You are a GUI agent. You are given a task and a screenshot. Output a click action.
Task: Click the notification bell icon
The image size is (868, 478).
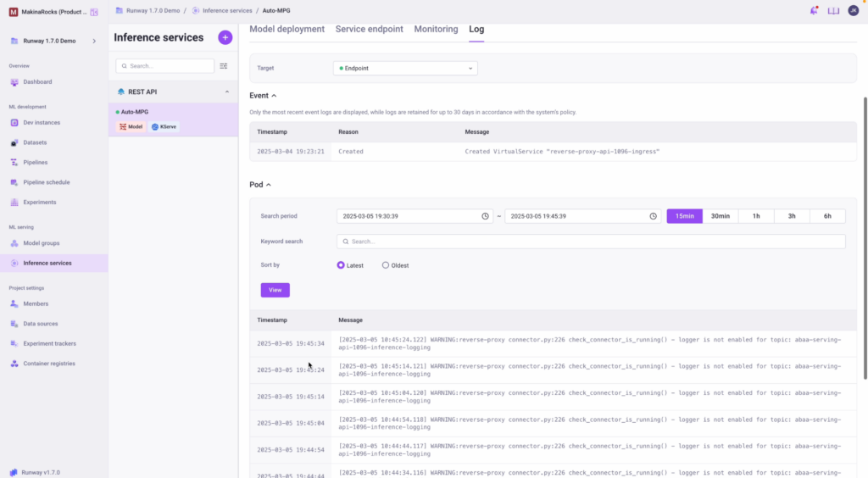[814, 10]
